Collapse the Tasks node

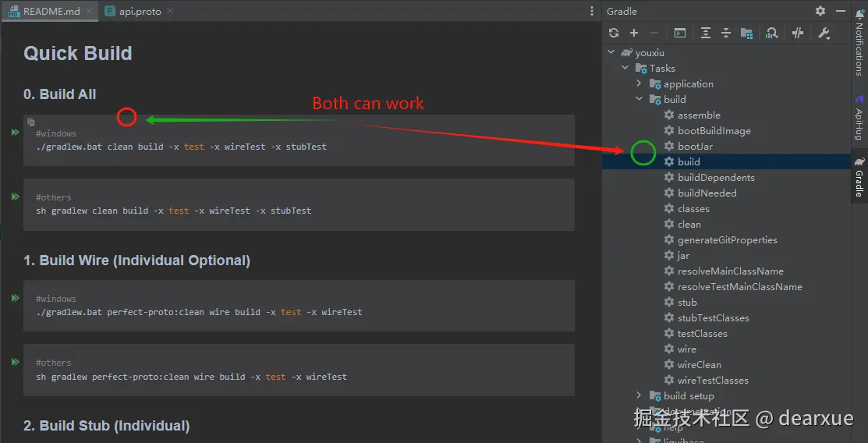tap(625, 68)
